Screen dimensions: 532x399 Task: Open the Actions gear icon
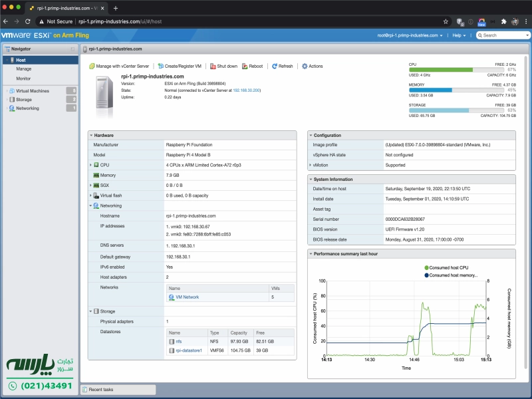coord(305,66)
